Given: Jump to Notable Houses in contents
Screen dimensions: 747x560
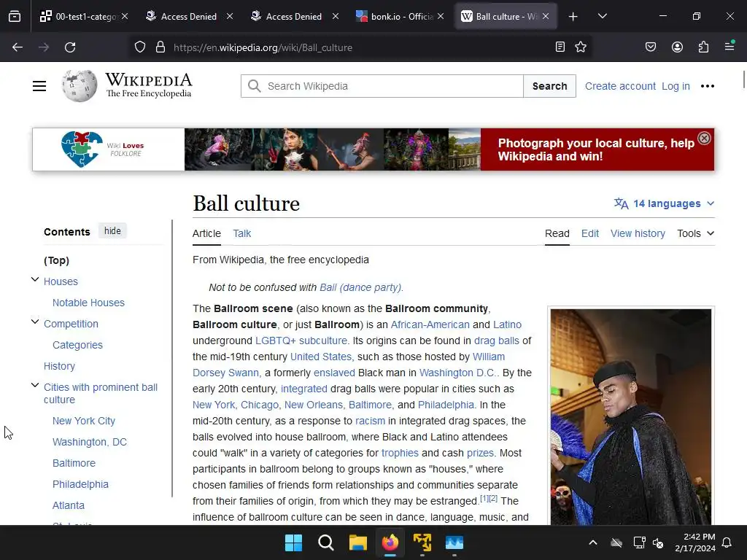Looking at the screenshot, I should coord(88,303).
